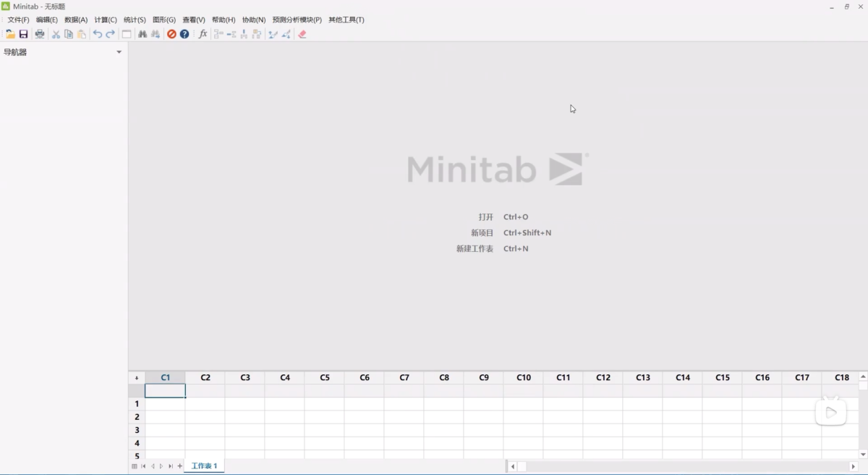
Task: Click the Print icon in the toolbar
Action: tap(40, 34)
